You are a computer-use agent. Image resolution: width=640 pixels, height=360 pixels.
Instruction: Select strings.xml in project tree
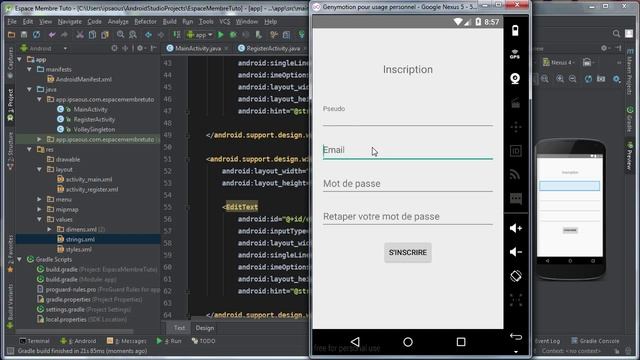pyautogui.click(x=80, y=240)
